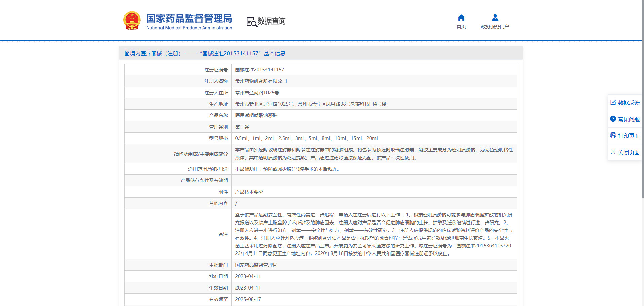Click the 备注 remarks paragraph

(x=374, y=234)
